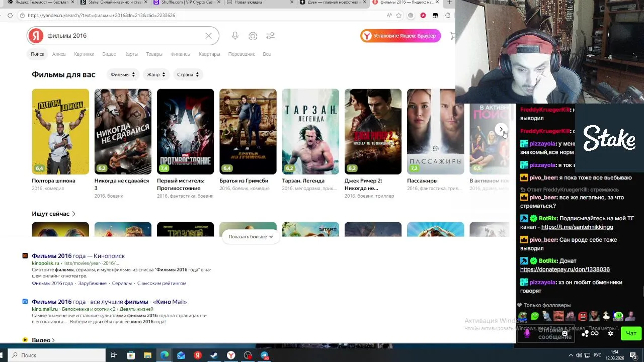
Task: Click the 'Зарубежные' sublink under Кинопоиск
Action: (x=92, y=283)
